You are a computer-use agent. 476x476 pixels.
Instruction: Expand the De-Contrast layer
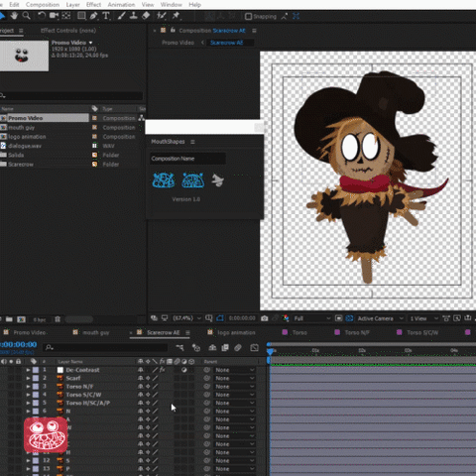point(28,370)
